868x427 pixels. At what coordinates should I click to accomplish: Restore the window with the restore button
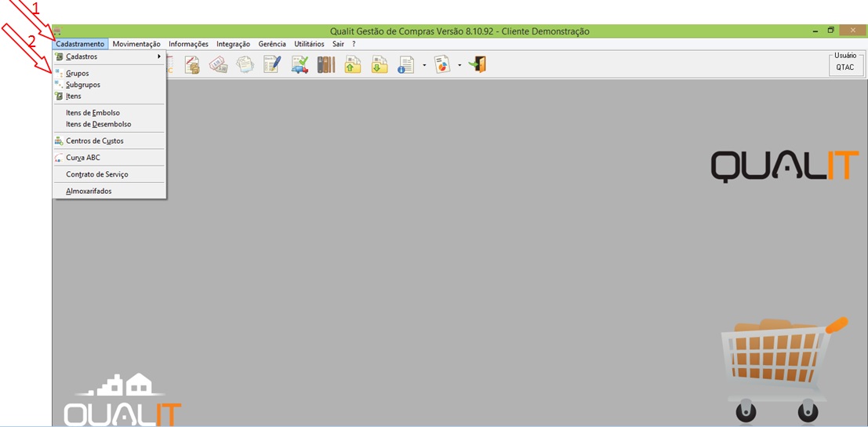tap(831, 30)
